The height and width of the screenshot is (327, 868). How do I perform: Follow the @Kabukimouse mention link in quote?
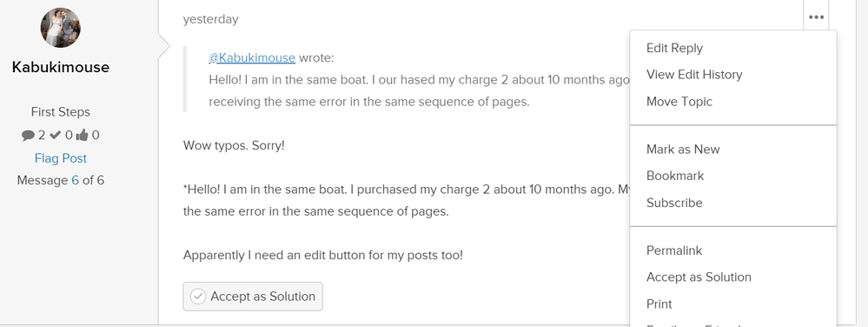click(252, 57)
